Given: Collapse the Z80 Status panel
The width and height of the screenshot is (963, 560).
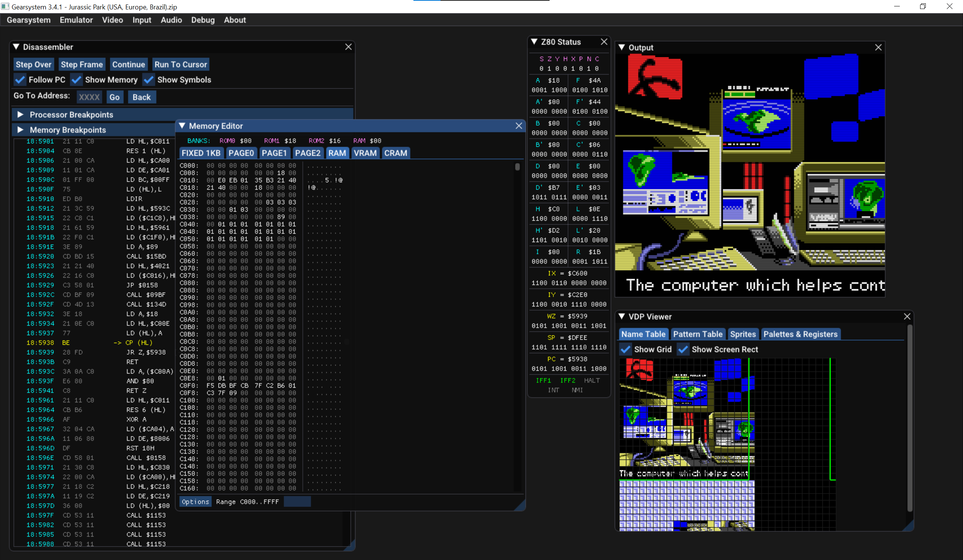Looking at the screenshot, I should [534, 42].
